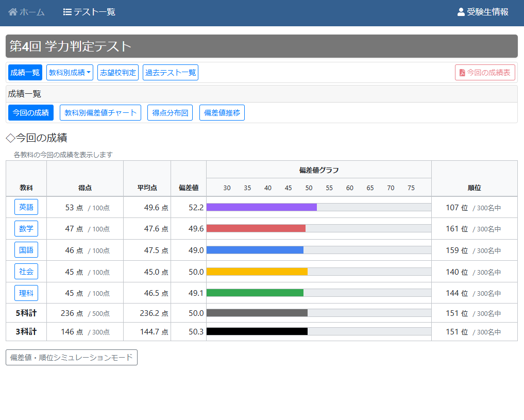Click the 社会 average 45.0 点
524x420 pixels.
pos(156,272)
